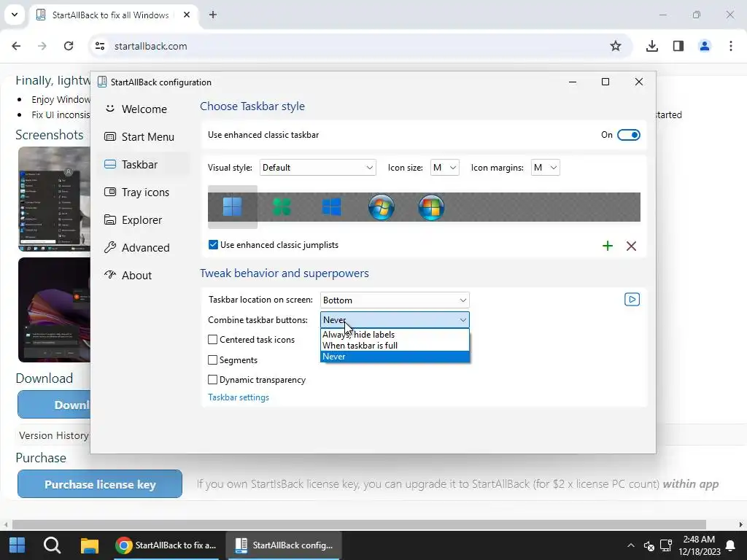Open the Chrome three-dot menu

pyautogui.click(x=731, y=46)
